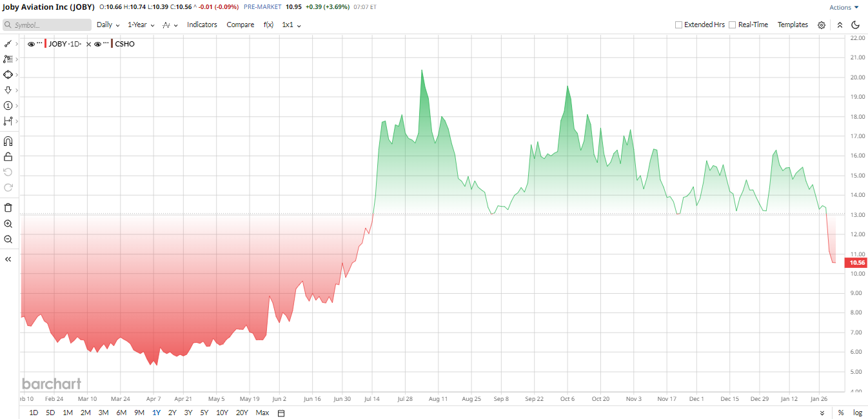Select the arrow marker annotation tool

pyautogui.click(x=8, y=90)
